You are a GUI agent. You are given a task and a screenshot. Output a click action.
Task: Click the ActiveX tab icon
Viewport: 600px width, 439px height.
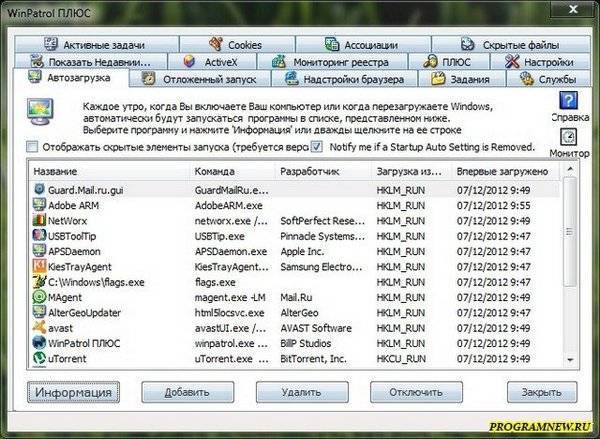(x=189, y=61)
